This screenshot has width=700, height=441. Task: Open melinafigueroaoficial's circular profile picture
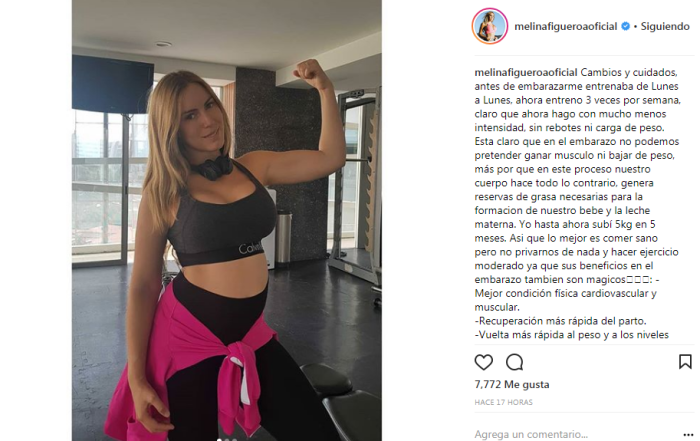click(490, 26)
